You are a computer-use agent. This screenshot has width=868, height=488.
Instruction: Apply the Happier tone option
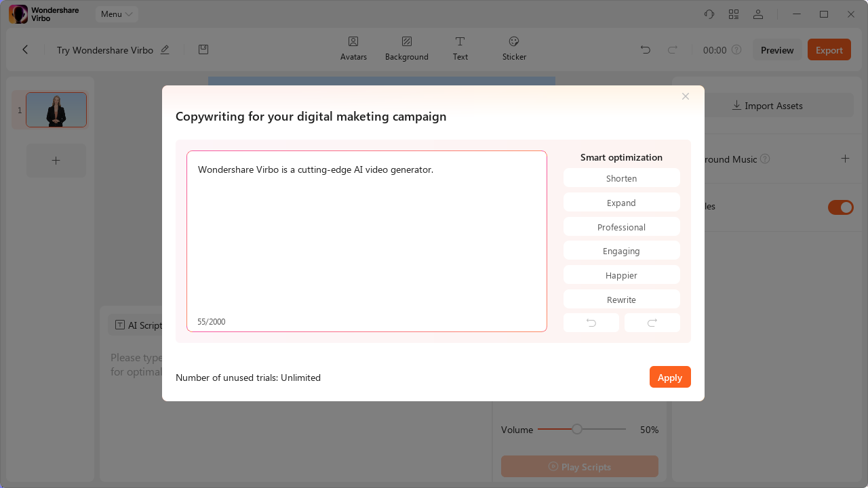[622, 275]
